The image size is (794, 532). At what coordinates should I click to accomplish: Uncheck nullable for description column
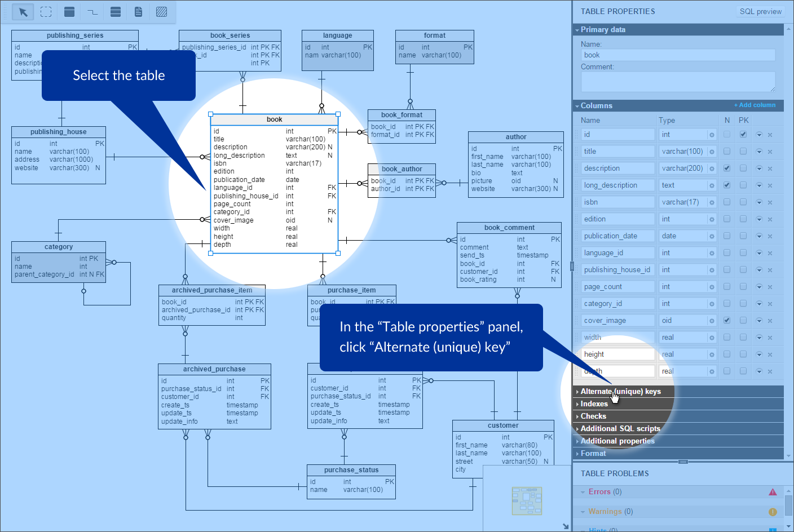(727, 168)
